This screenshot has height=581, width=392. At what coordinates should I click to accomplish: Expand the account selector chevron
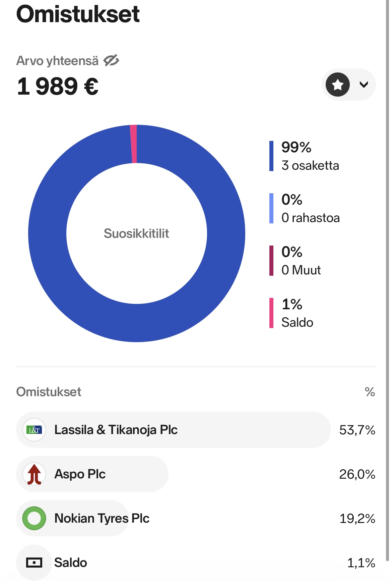pos(364,85)
